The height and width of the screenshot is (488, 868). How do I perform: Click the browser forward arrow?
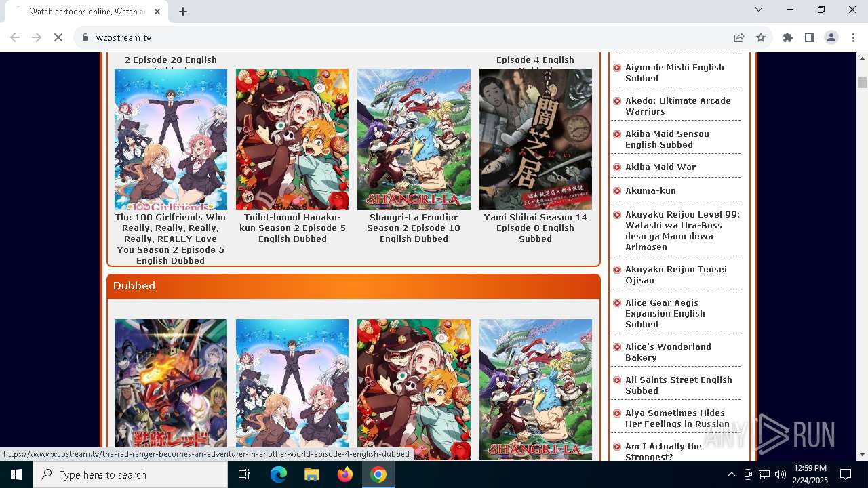point(37,37)
